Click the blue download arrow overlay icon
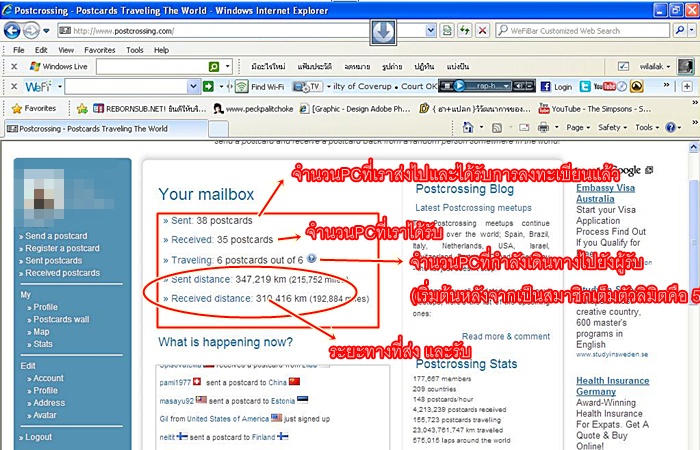This screenshot has width=700, height=450. tap(383, 32)
